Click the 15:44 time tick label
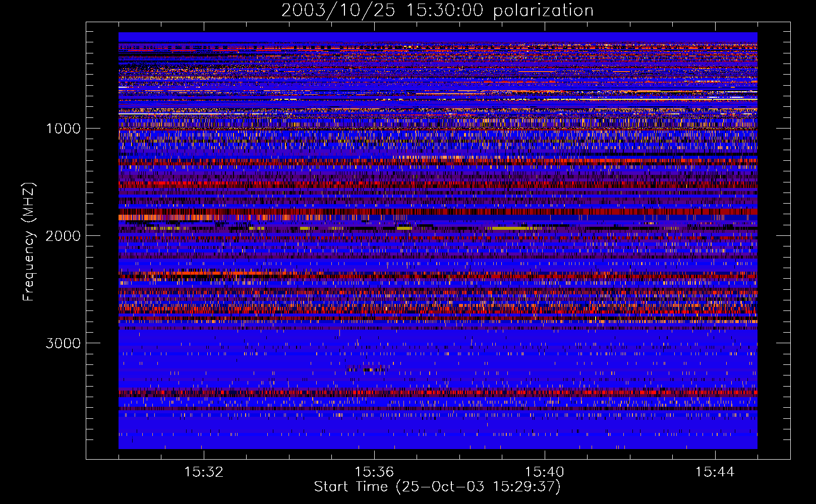The height and width of the screenshot is (504, 816). point(715,472)
